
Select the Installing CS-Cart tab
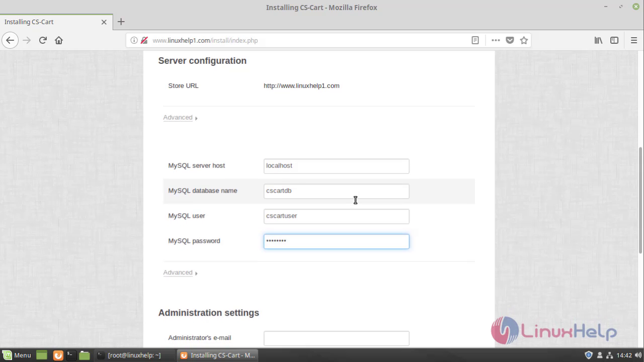[x=55, y=22]
